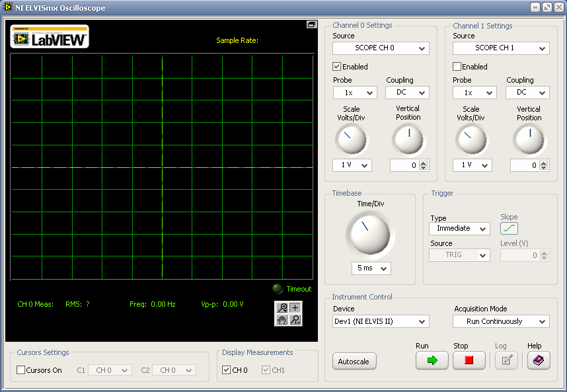Open Channel 1 Source dropdown SCOPE CH 1

pyautogui.click(x=501, y=48)
